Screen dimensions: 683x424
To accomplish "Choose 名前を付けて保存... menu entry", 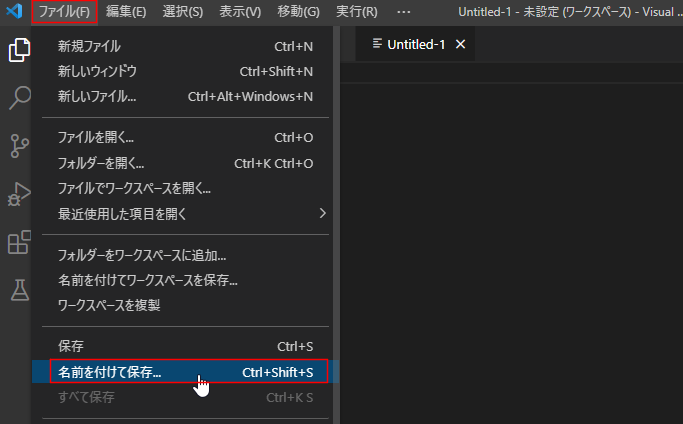I will pos(186,372).
